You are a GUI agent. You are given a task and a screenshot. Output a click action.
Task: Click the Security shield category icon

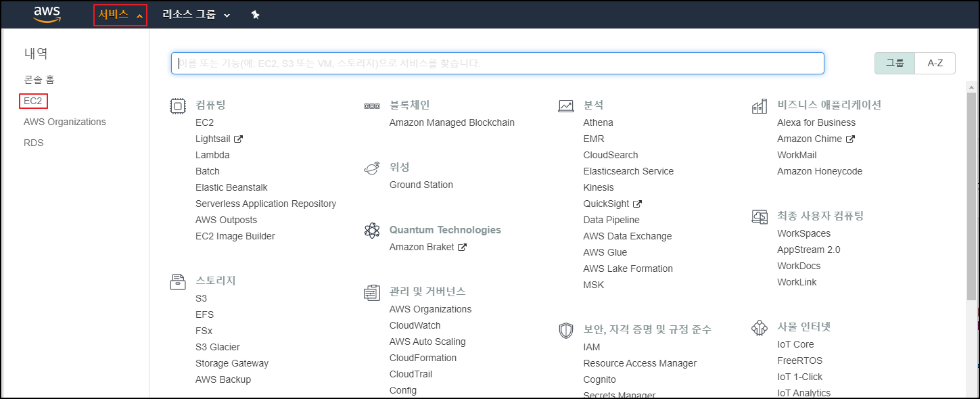(566, 331)
